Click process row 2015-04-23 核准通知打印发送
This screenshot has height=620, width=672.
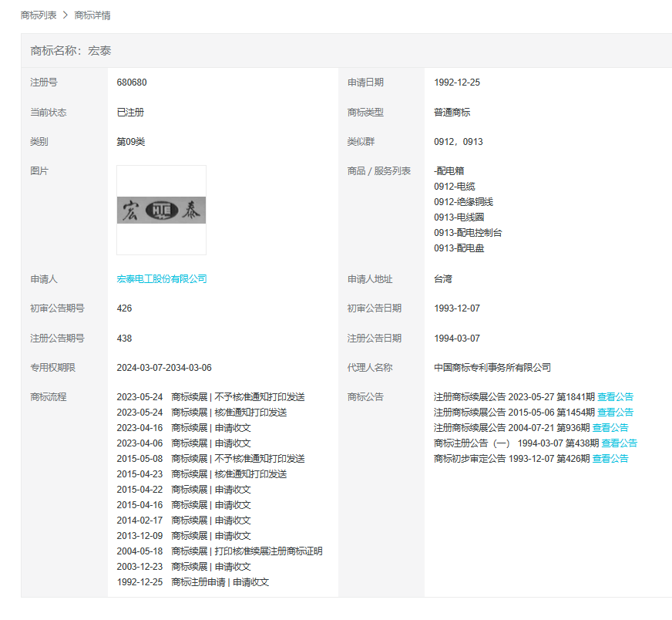point(201,474)
